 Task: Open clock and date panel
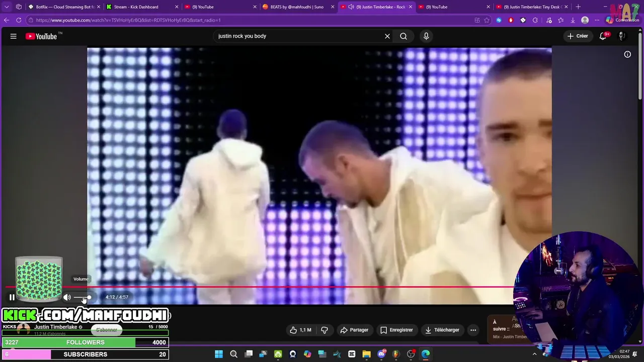[619, 354]
